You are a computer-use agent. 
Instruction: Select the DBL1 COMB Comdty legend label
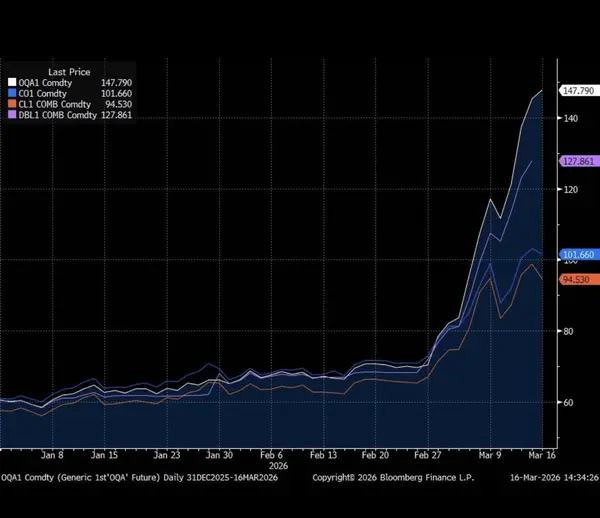click(x=57, y=116)
